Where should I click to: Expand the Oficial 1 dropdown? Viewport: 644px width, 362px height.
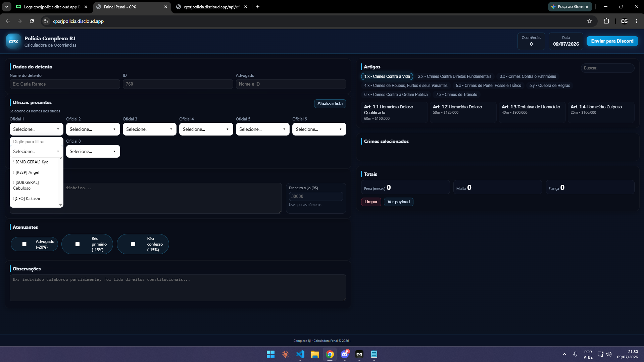point(37,129)
